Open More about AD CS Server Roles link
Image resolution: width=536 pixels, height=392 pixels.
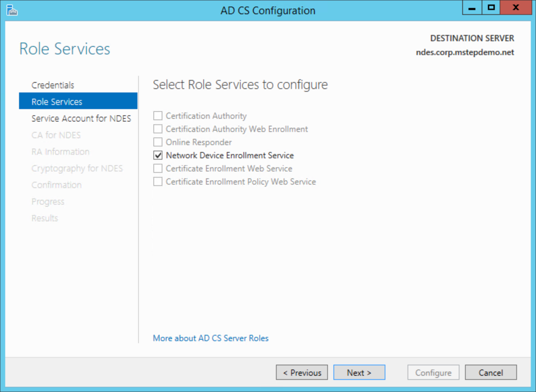point(211,338)
